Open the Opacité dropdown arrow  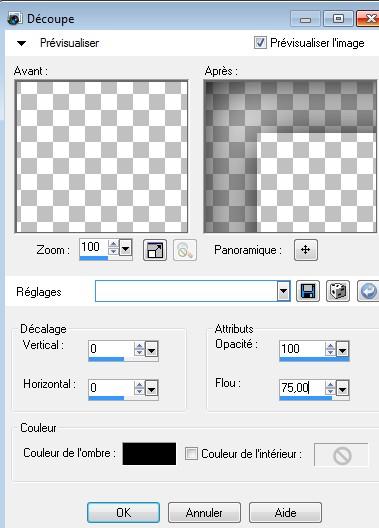tap(343, 350)
